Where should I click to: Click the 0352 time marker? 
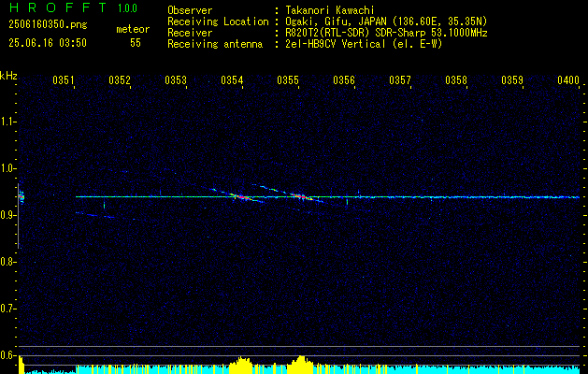pyautogui.click(x=120, y=80)
